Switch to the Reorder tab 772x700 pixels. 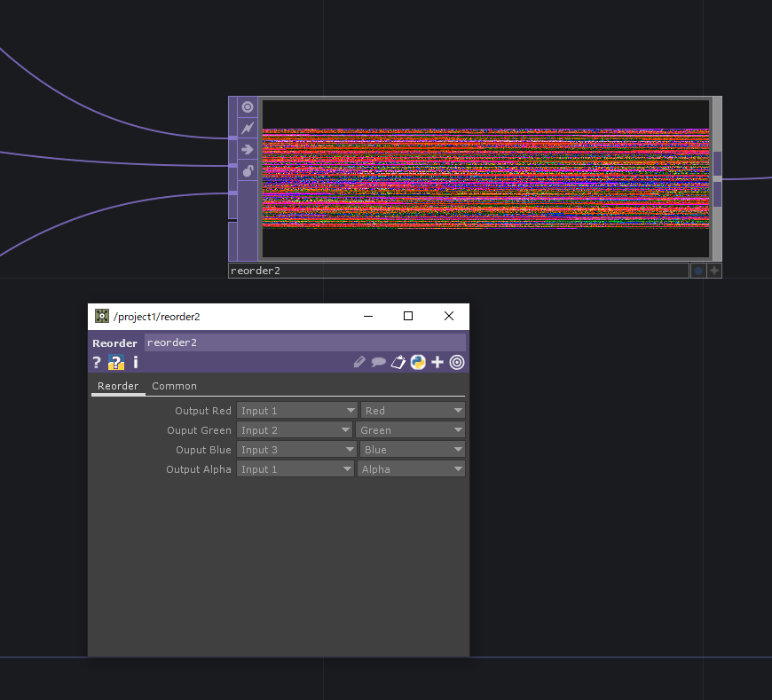point(118,386)
